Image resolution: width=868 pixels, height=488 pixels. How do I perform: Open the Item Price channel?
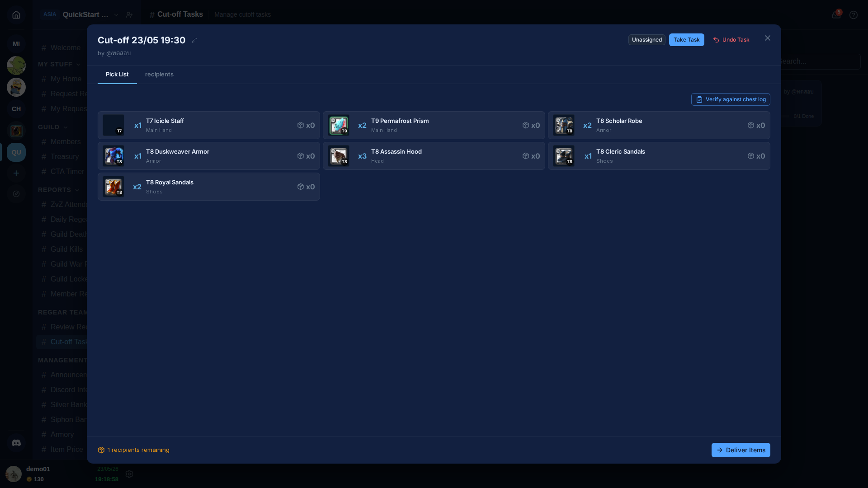[x=61, y=450]
